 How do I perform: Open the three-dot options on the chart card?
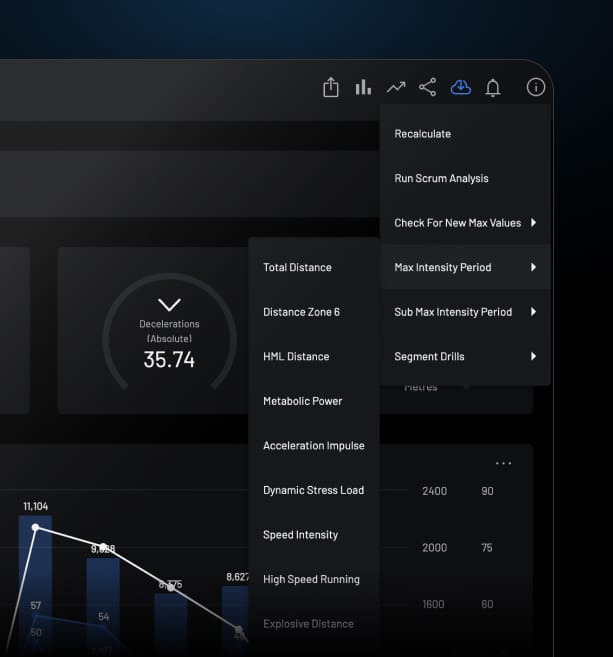click(503, 463)
